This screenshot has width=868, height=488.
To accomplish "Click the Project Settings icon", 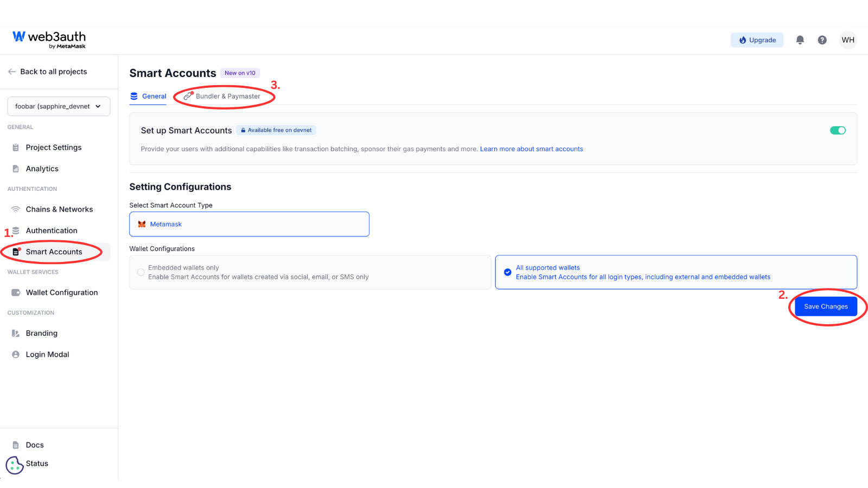I will [x=16, y=147].
